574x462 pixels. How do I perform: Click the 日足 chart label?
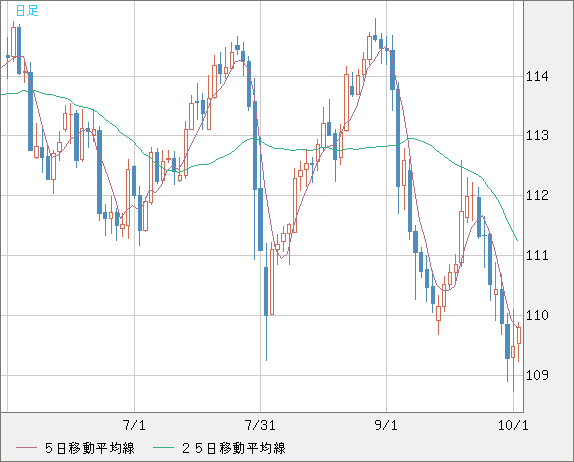[x=27, y=11]
